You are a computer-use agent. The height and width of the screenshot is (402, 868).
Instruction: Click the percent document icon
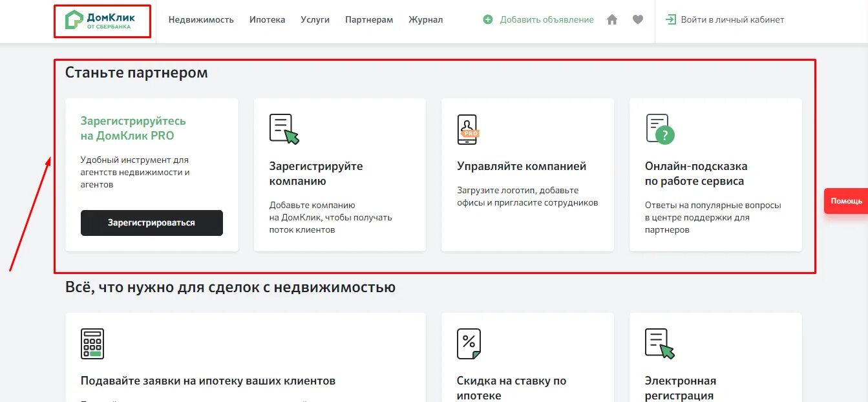(469, 343)
